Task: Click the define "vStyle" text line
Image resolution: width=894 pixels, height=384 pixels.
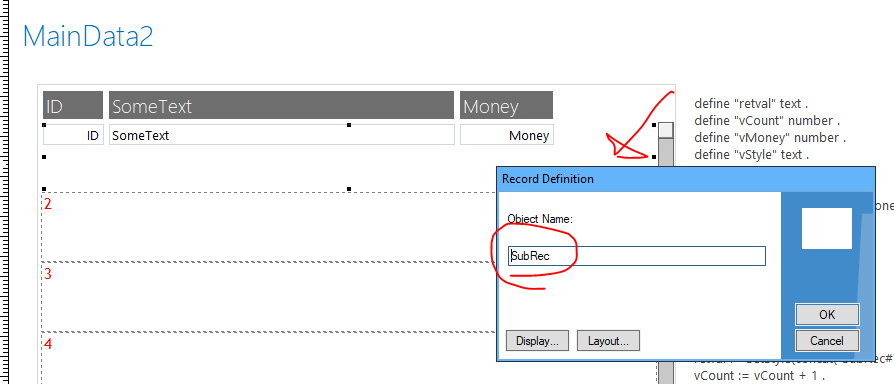Action: (751, 154)
